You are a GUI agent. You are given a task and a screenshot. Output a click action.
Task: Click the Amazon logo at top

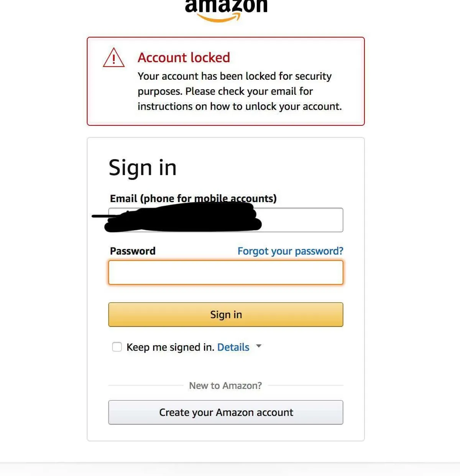226,10
